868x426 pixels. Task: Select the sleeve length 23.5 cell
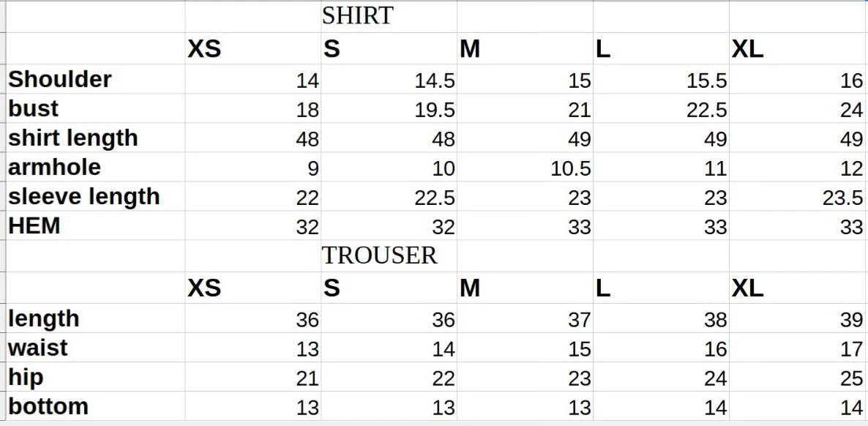point(798,197)
